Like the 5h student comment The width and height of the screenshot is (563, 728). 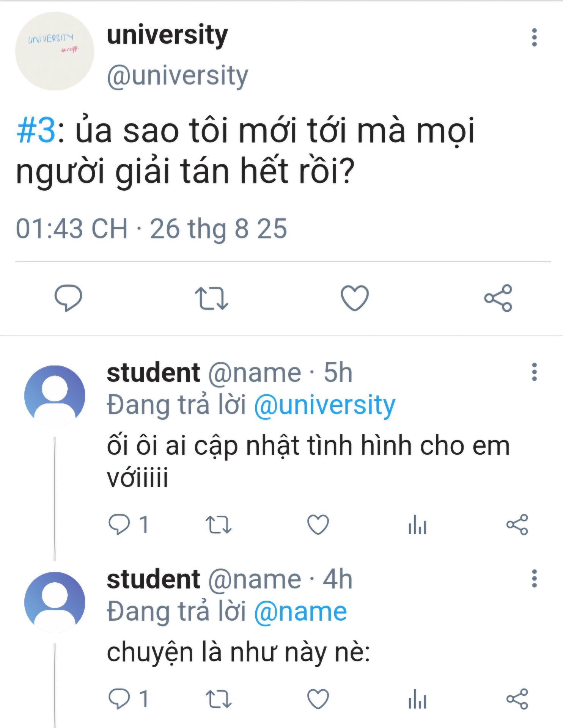click(x=318, y=524)
